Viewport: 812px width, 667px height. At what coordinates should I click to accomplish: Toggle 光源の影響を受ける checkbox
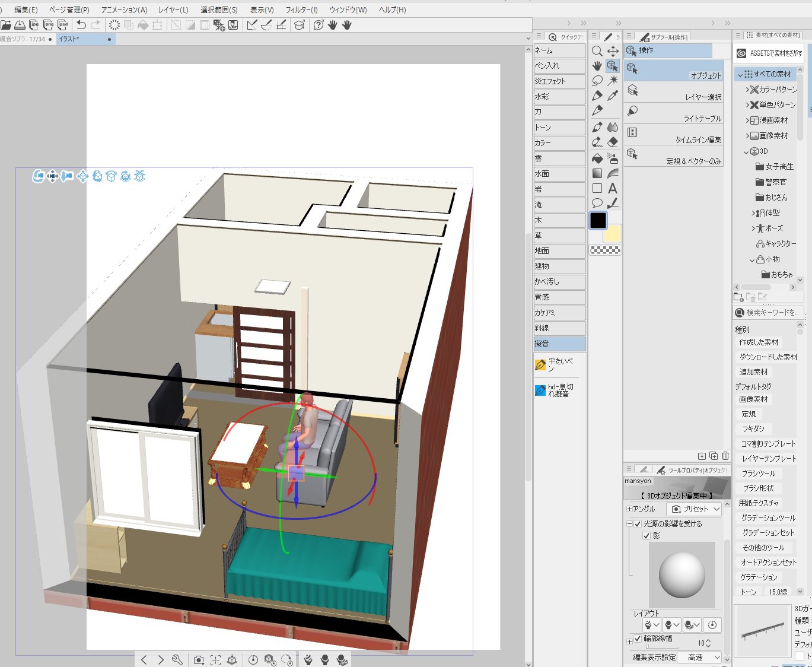638,524
